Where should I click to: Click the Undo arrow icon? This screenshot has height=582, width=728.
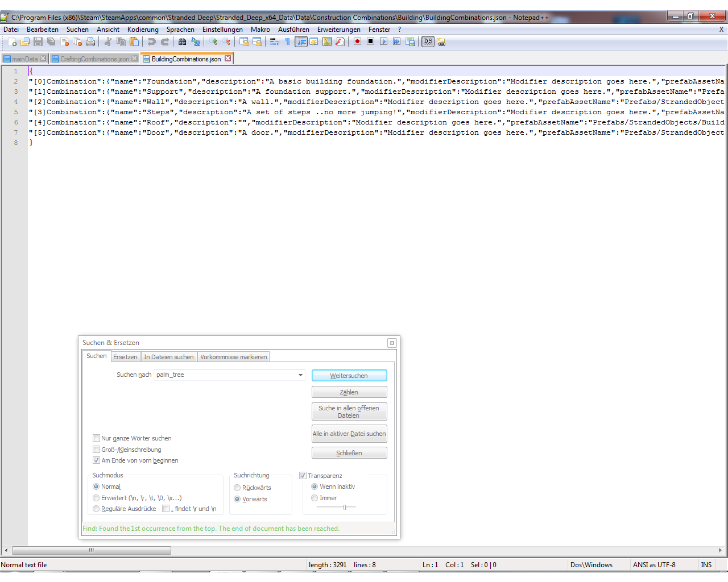pos(151,41)
